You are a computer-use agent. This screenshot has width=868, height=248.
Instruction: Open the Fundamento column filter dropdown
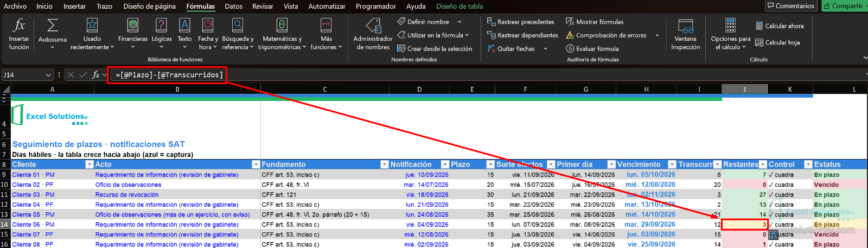pos(385,164)
